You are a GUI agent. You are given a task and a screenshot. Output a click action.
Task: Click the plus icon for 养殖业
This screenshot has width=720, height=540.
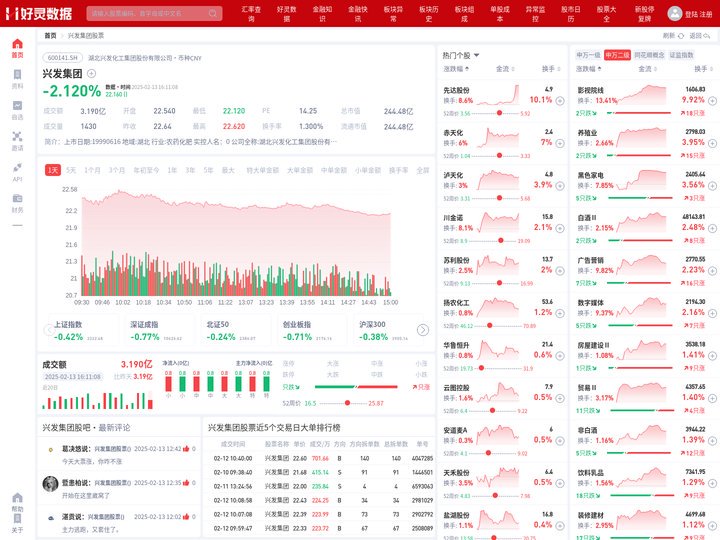pos(712,143)
